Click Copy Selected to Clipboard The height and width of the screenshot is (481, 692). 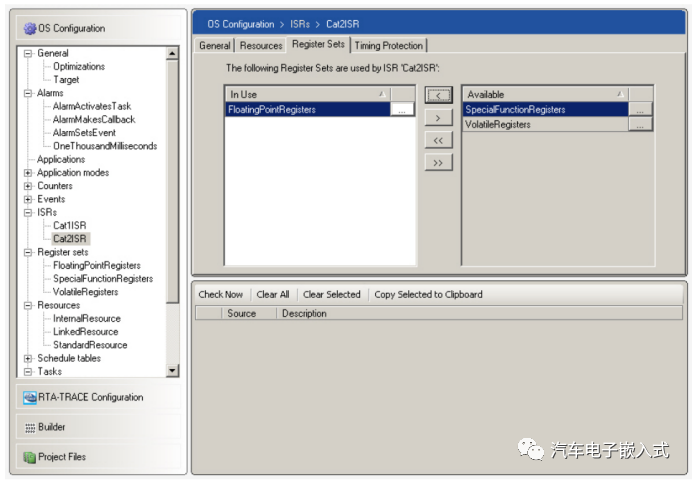[x=428, y=294]
